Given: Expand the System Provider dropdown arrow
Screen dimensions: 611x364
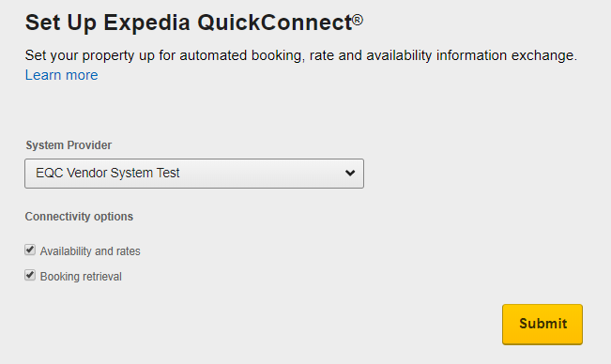Looking at the screenshot, I should [350, 173].
